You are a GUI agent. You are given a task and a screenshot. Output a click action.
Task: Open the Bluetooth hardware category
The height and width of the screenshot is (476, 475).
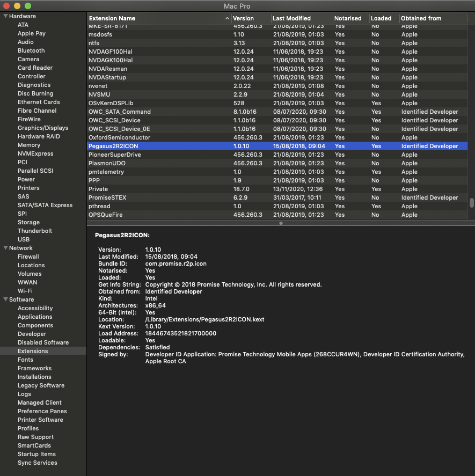31,50
